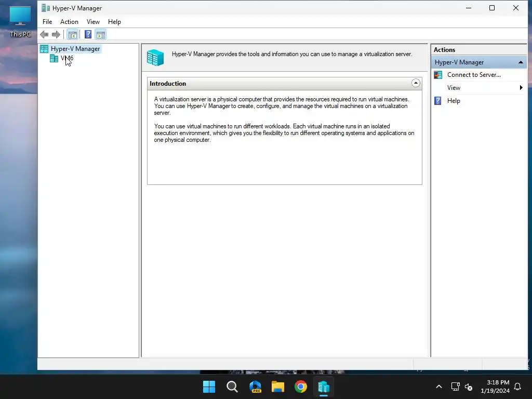
Task: Toggle the Show/Hide Action Pane toolbar icon
Action: click(101, 34)
